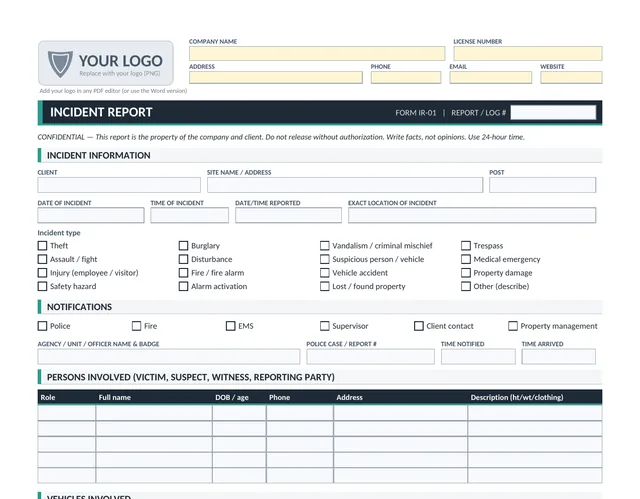The height and width of the screenshot is (499, 640).
Task: Check the Theft checkbox
Action: point(42,246)
